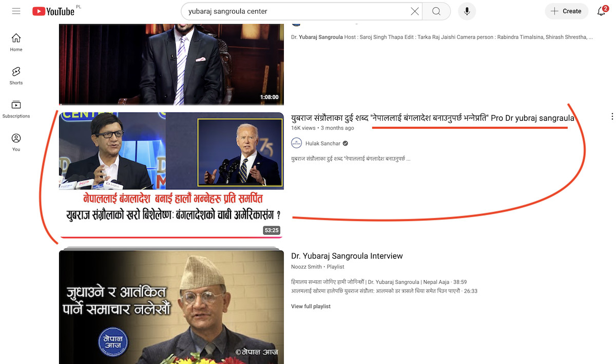Open the You section in the sidebar
This screenshot has height=364, width=616.
coord(16,143)
